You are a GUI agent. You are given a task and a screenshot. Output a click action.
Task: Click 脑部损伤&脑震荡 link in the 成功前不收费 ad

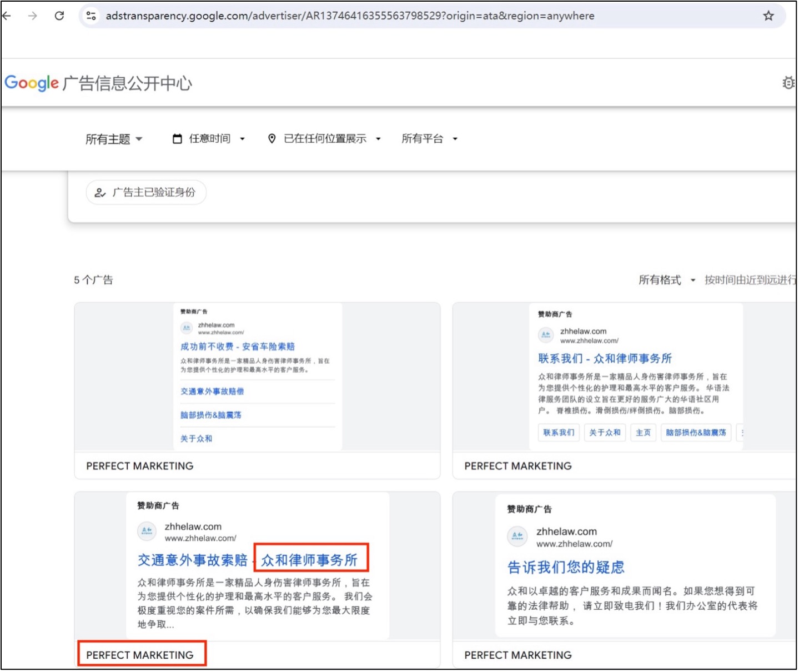coord(211,415)
